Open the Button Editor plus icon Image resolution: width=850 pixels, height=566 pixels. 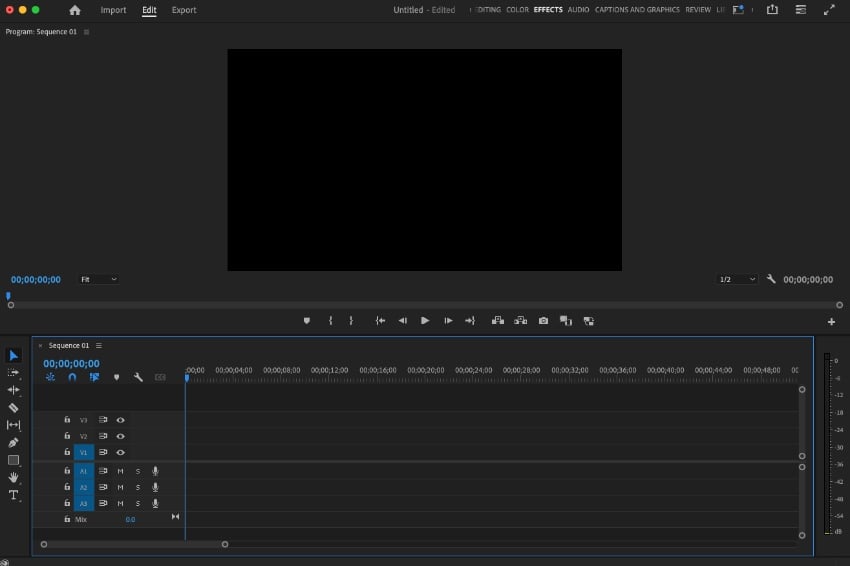coord(831,322)
